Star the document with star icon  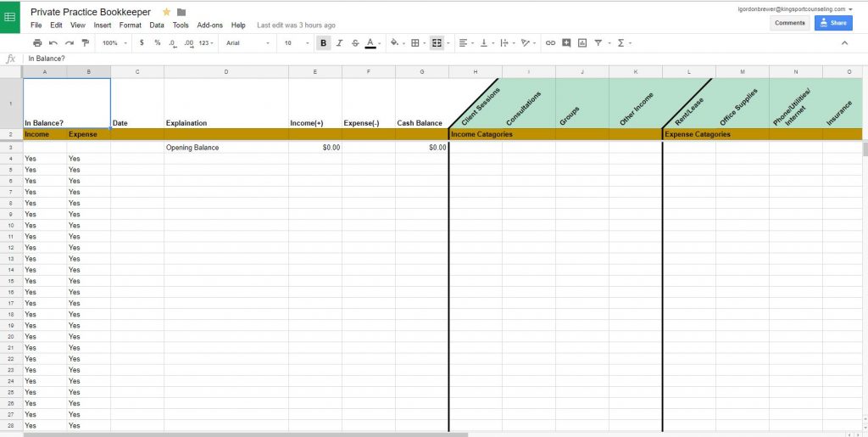(166, 12)
